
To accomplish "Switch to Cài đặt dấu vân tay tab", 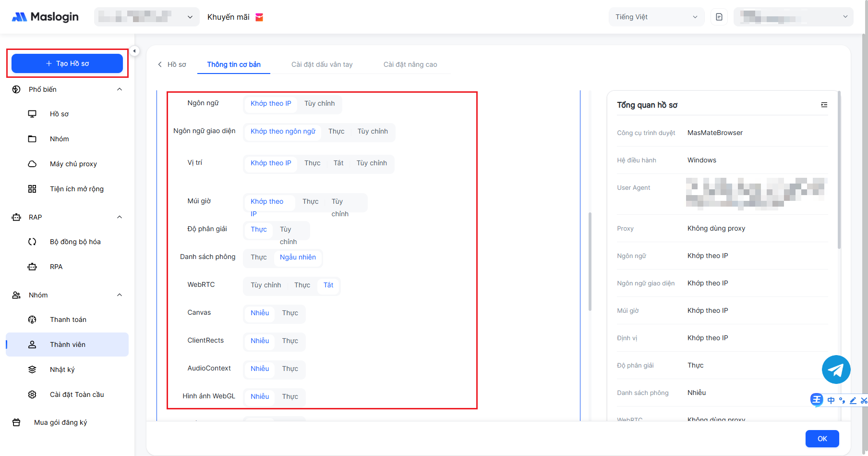I will [322, 64].
